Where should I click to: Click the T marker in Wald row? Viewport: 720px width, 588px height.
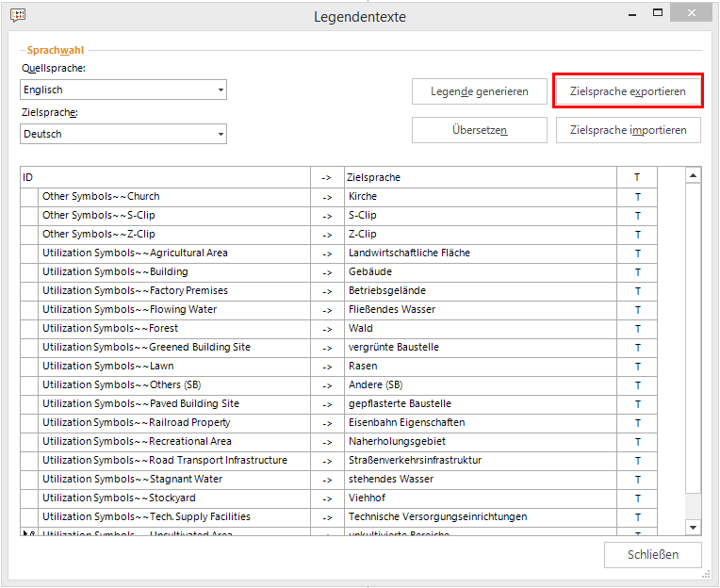click(x=637, y=329)
